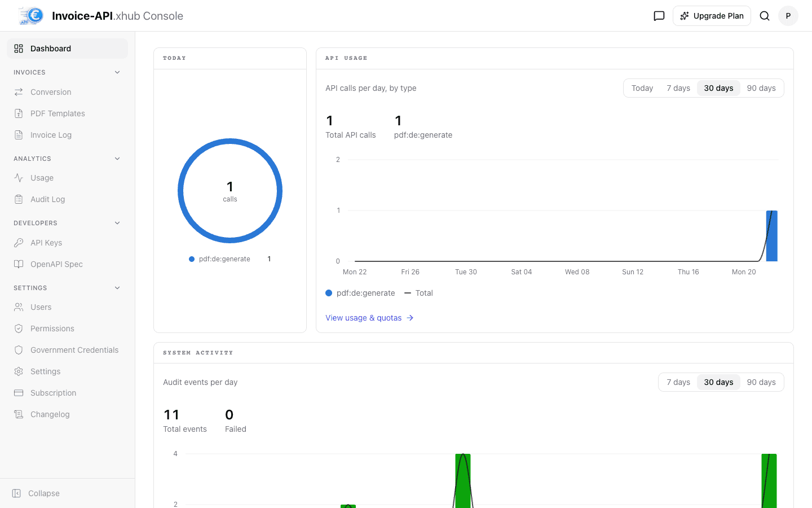This screenshot has width=812, height=508.
Task: Open the user avatar P menu
Action: coord(788,16)
